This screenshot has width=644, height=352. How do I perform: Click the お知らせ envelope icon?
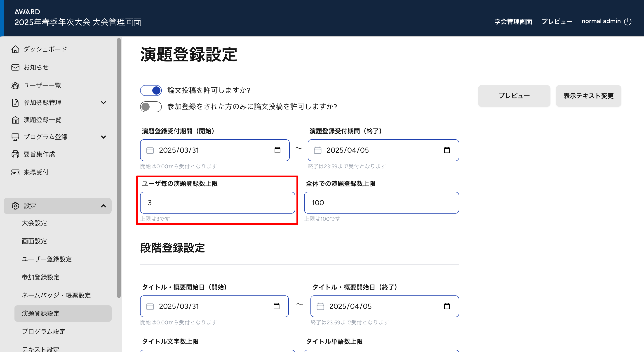pos(15,67)
